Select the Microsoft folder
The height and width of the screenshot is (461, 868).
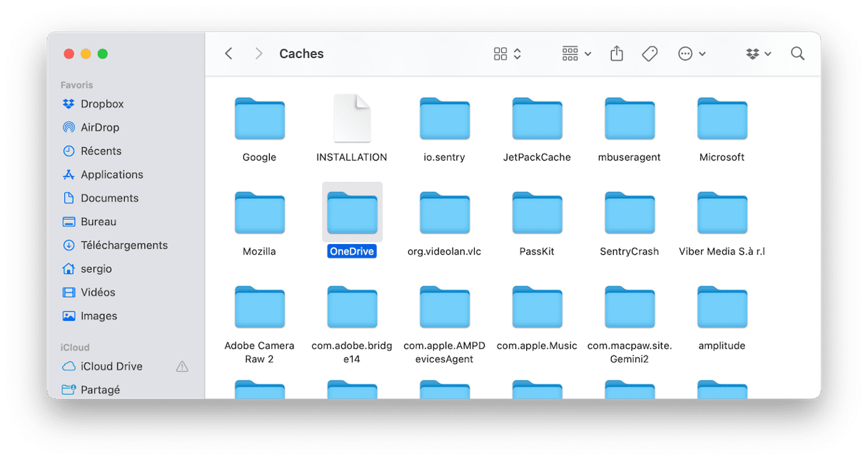[722, 118]
